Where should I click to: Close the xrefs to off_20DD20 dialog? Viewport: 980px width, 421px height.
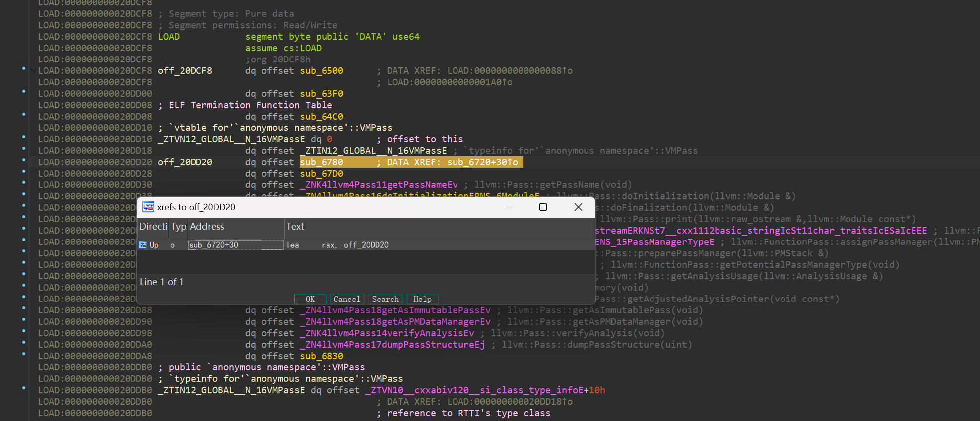(578, 207)
